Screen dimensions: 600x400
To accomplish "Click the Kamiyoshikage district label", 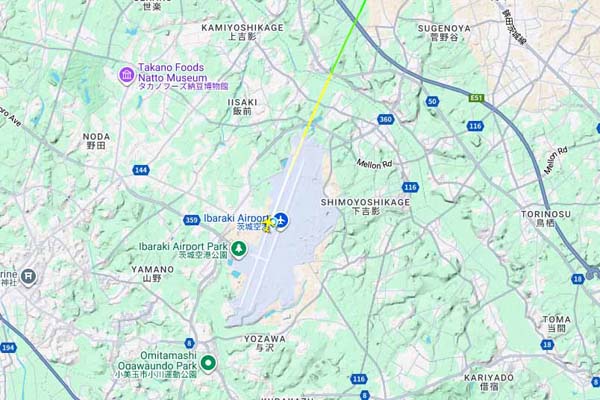I will point(243,28).
